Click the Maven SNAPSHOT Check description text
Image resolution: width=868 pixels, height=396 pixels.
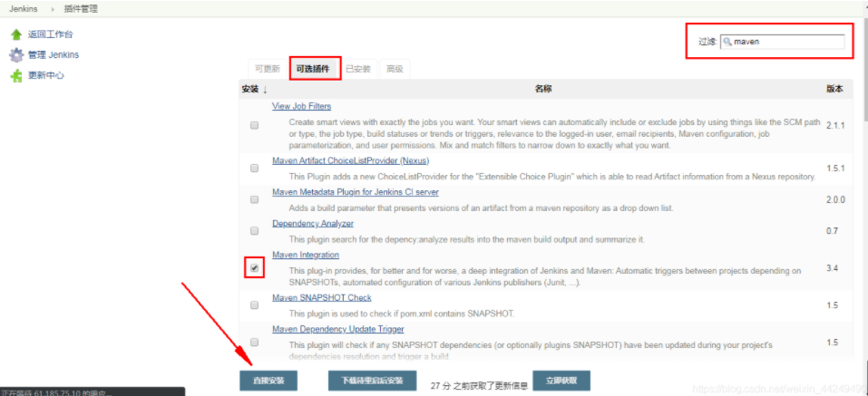pyautogui.click(x=402, y=314)
